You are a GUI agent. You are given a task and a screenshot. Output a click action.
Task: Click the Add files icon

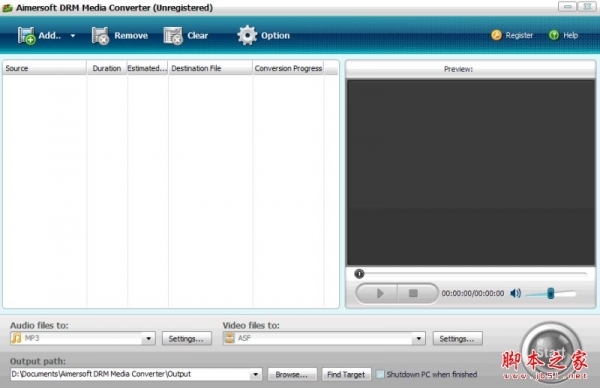tap(26, 36)
